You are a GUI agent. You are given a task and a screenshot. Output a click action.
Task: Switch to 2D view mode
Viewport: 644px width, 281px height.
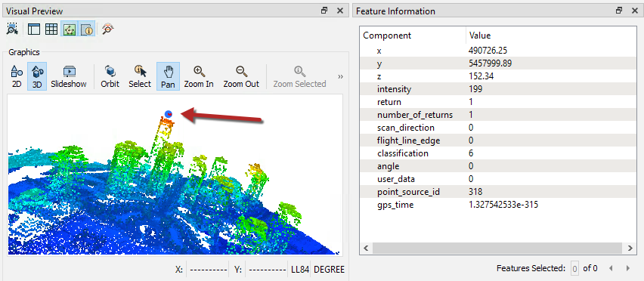coord(17,77)
